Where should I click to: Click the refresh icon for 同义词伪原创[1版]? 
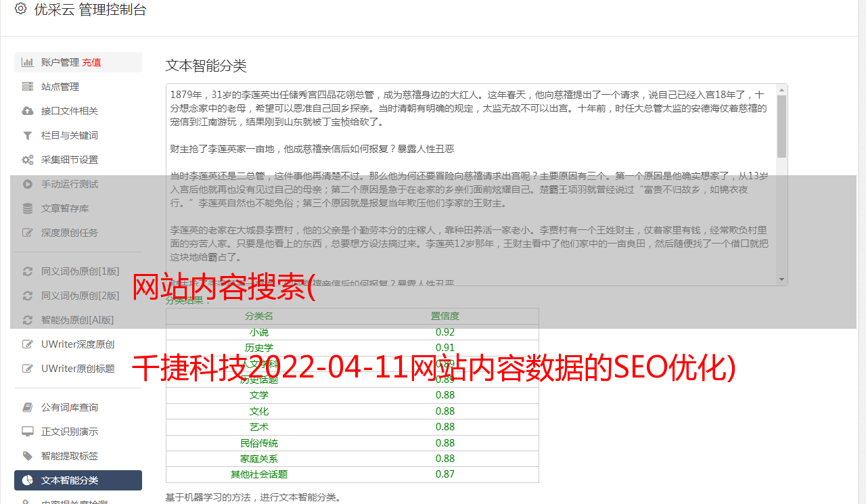(x=28, y=271)
